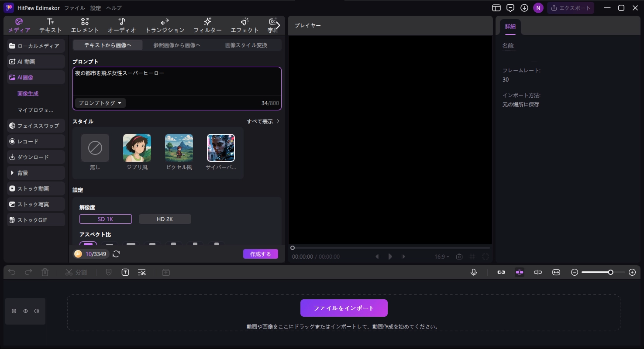Select ストック写真 in the sidebar

[36, 204]
